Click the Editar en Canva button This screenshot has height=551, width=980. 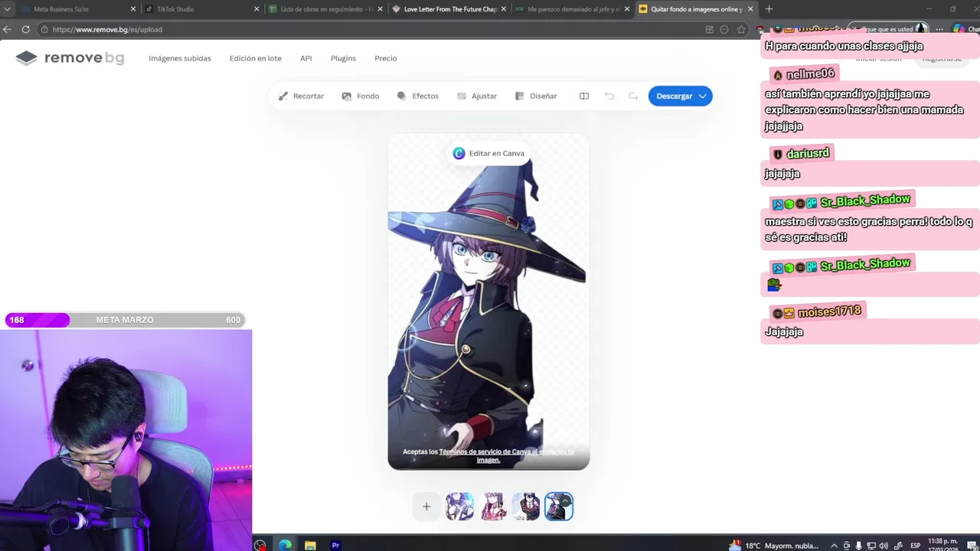click(488, 153)
